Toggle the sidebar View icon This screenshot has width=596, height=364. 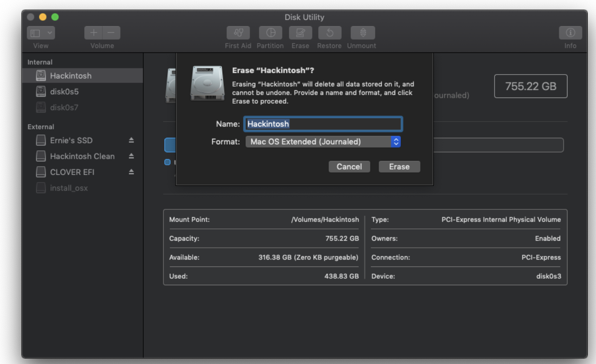click(35, 33)
